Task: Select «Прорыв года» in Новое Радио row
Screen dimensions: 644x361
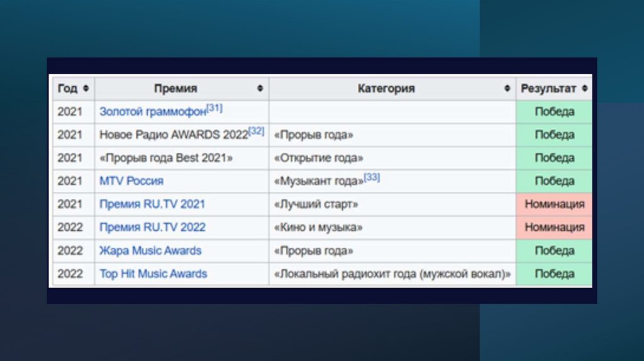Action: tap(392, 135)
